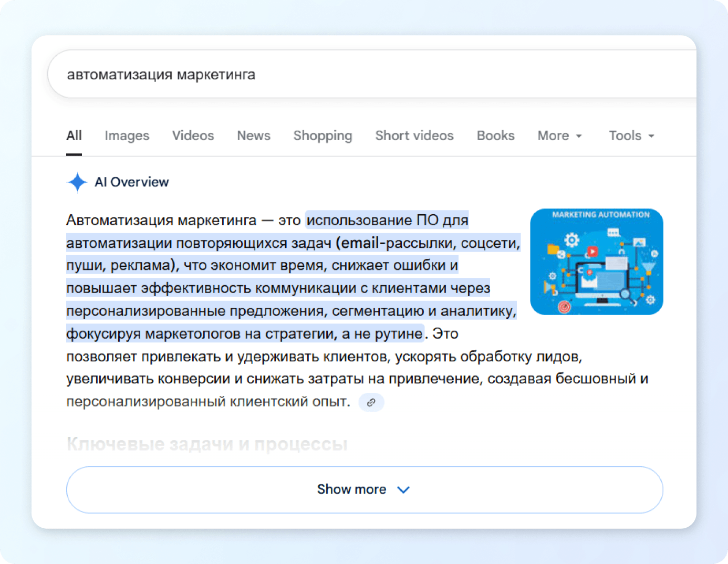
Task: Click the AI Overview sparkle icon
Action: click(x=77, y=182)
